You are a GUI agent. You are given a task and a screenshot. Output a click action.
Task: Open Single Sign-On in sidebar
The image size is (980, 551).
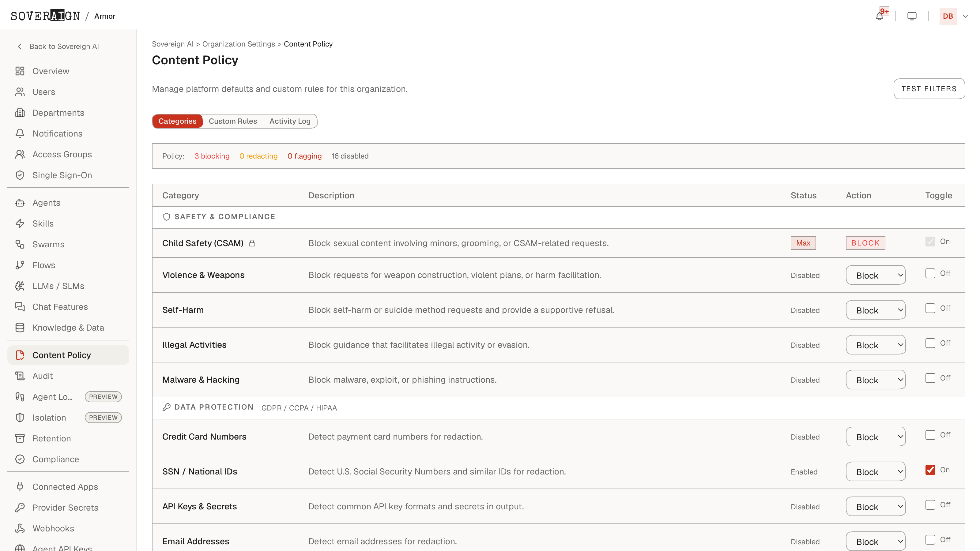click(68, 175)
